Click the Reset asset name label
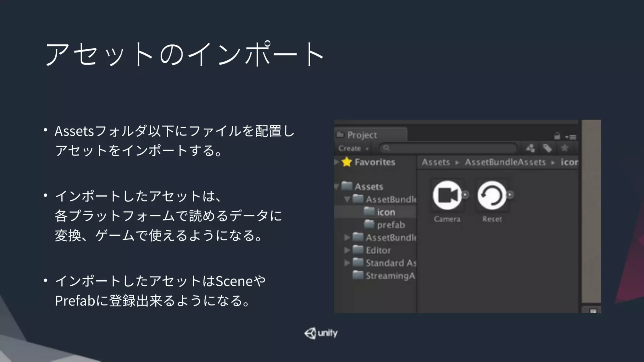Viewport: 644px width, 362px height. point(492,219)
